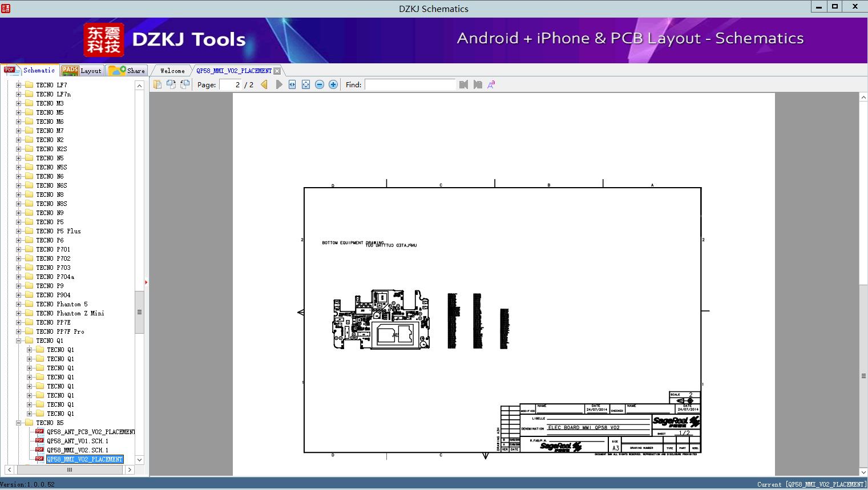Expand the TECNO P5 Plus folder
The image size is (868, 490).
click(x=18, y=231)
